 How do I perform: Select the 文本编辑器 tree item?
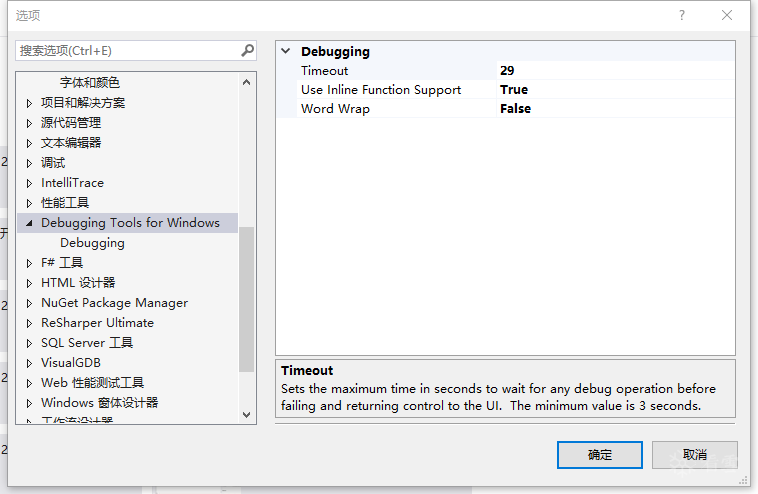pyautogui.click(x=70, y=143)
